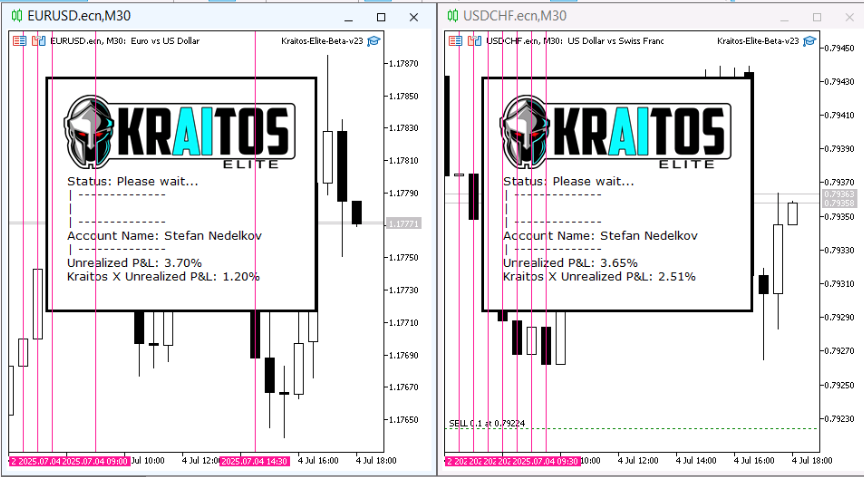This screenshot has height=477, width=864.
Task: Click Account Name Stefan Nedelkov in USDCHF panel
Action: pos(600,236)
